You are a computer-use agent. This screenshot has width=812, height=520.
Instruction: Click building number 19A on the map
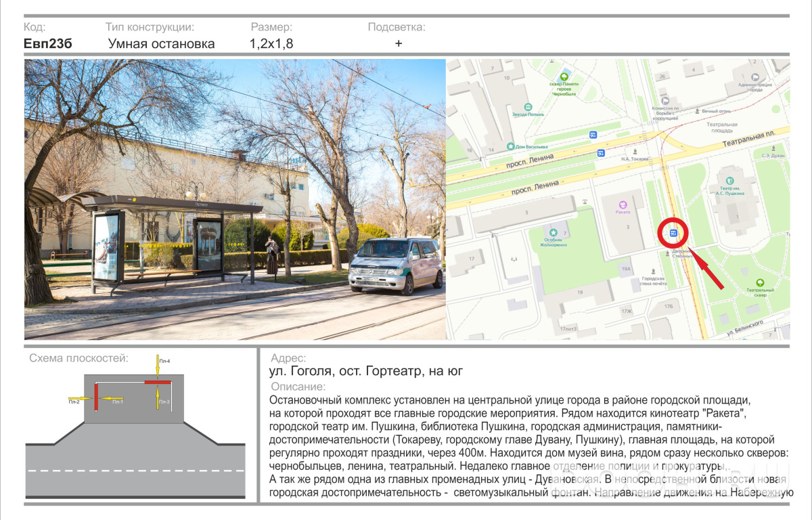coord(627,269)
